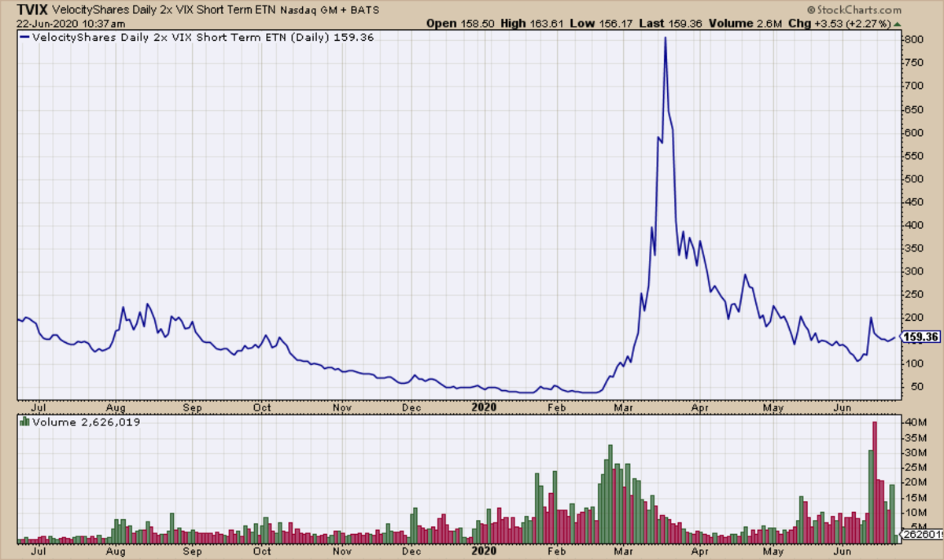Click the Sep label beneath the price chart
Screen dimensions: 944x560
192,408
